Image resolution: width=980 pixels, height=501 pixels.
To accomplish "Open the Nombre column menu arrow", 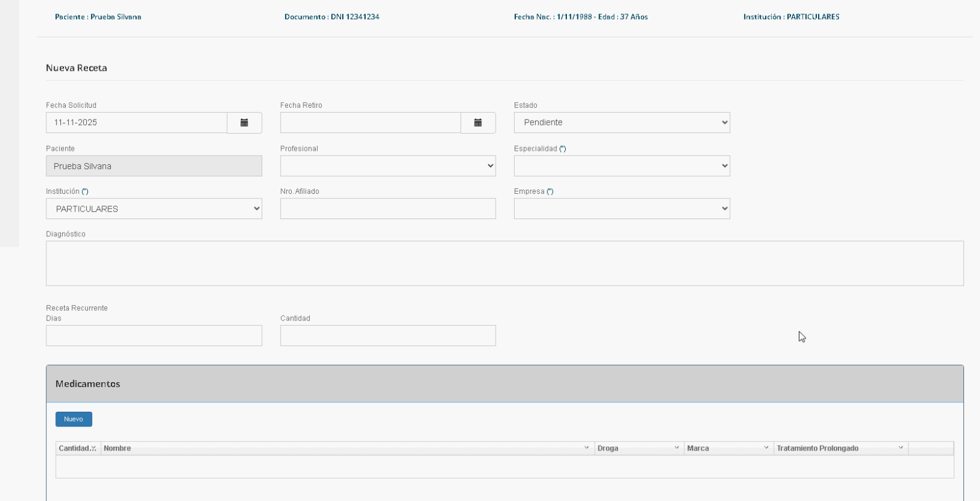I will click(x=586, y=448).
